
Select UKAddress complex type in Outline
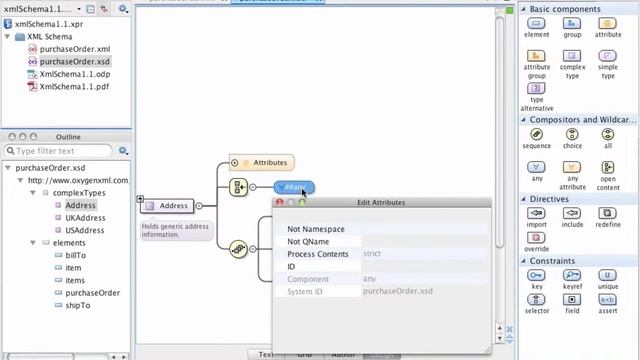point(85,218)
